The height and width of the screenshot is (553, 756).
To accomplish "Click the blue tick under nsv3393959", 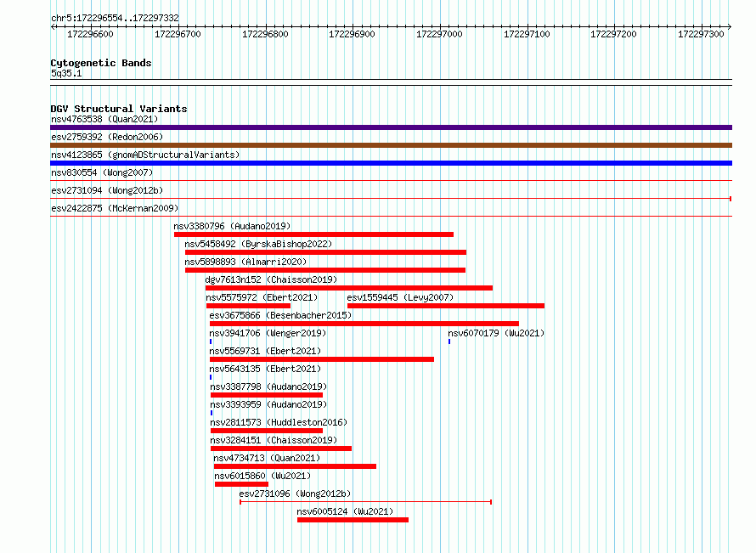I will [x=212, y=413].
